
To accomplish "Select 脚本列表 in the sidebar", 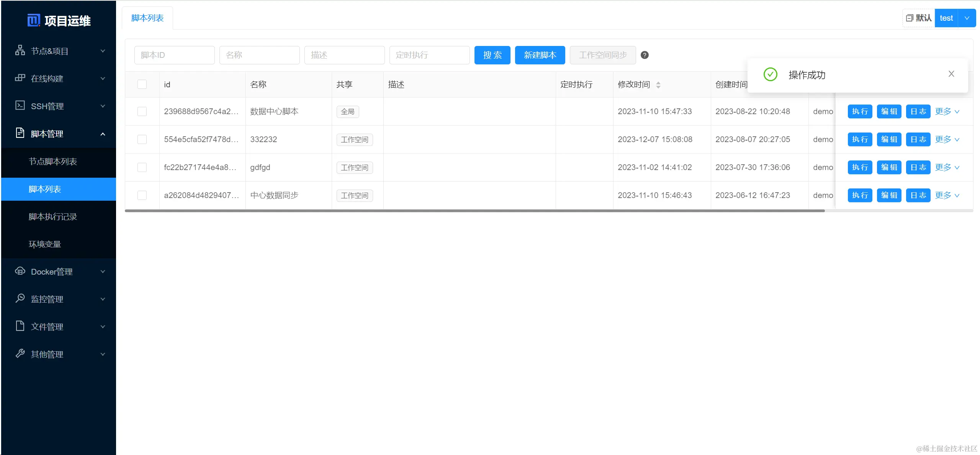I will (59, 189).
